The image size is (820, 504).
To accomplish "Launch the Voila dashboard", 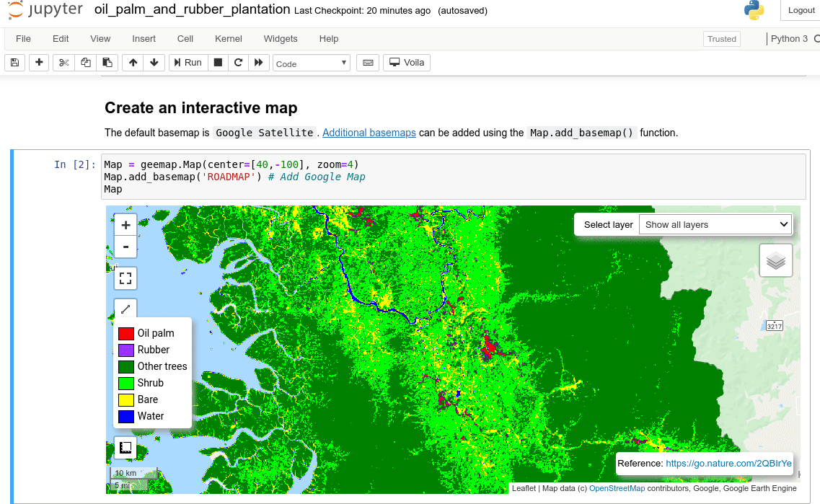I will pos(406,63).
